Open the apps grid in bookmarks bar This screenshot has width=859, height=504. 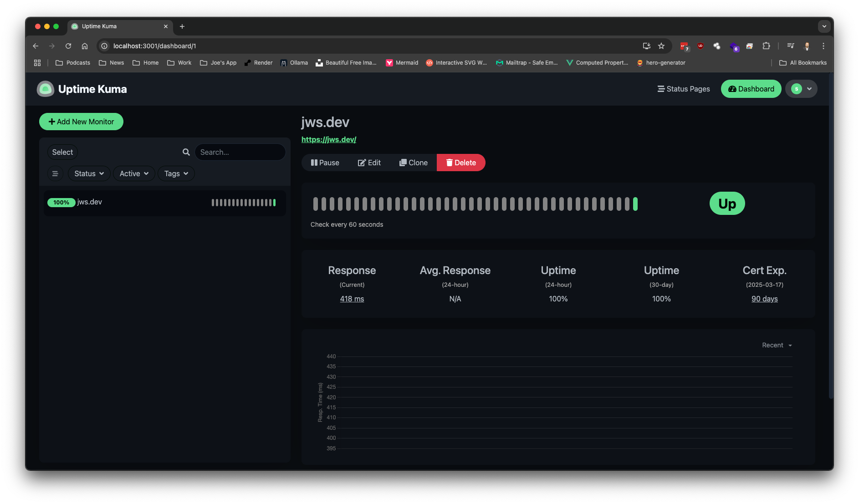(37, 63)
